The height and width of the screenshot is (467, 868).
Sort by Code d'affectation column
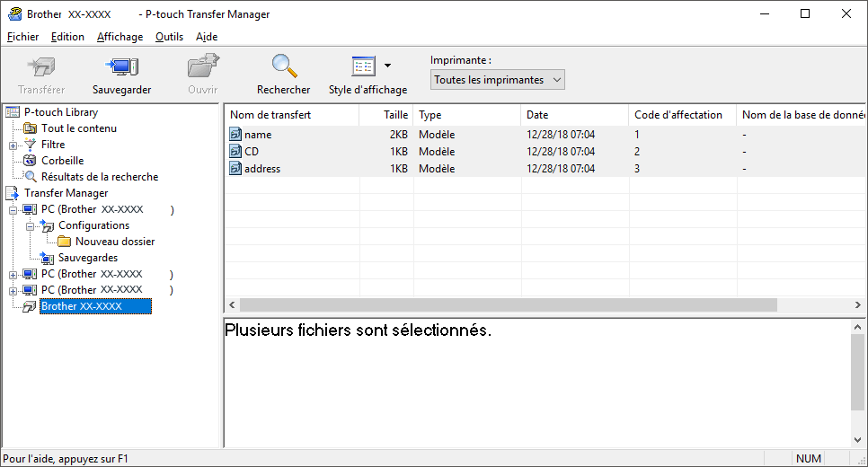point(682,115)
